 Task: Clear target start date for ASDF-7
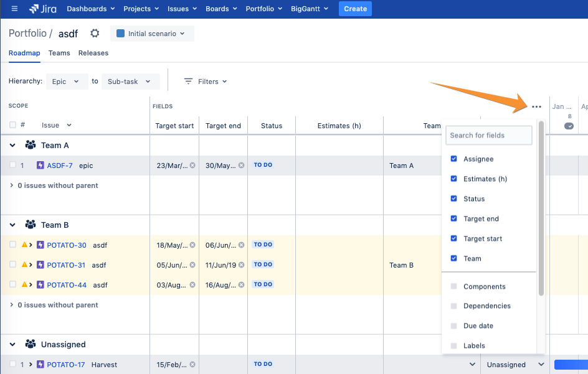click(x=192, y=166)
